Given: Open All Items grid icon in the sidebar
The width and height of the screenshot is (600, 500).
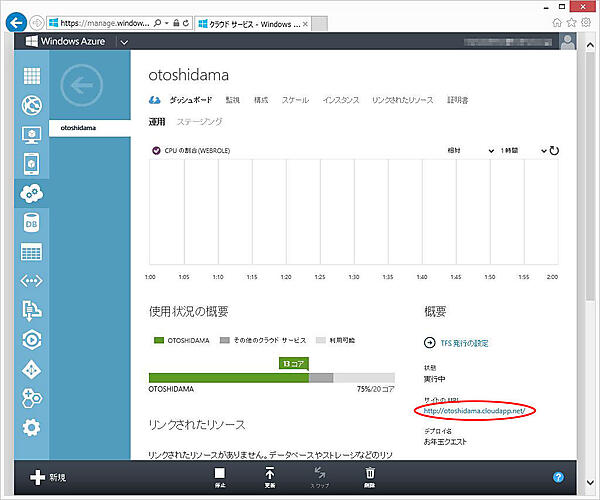Looking at the screenshot, I should click(31, 76).
